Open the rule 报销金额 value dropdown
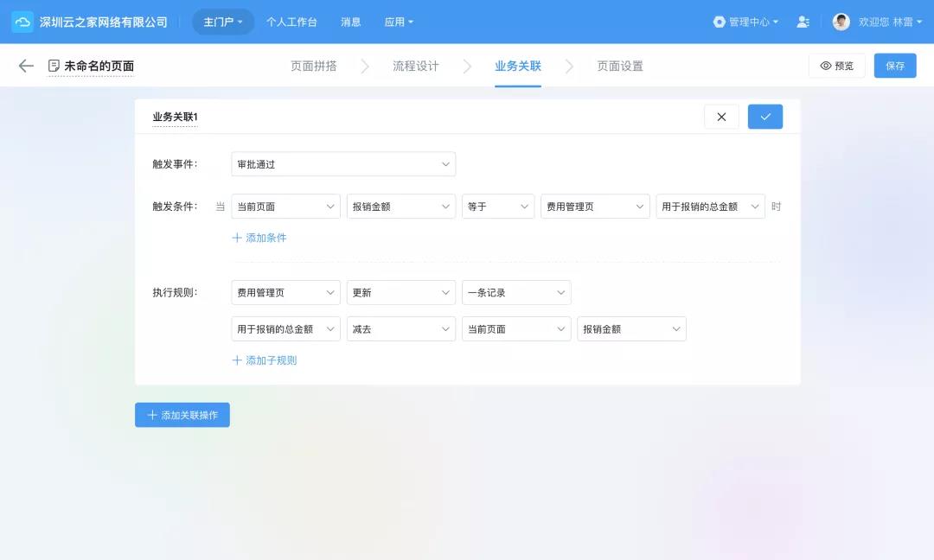 (631, 329)
